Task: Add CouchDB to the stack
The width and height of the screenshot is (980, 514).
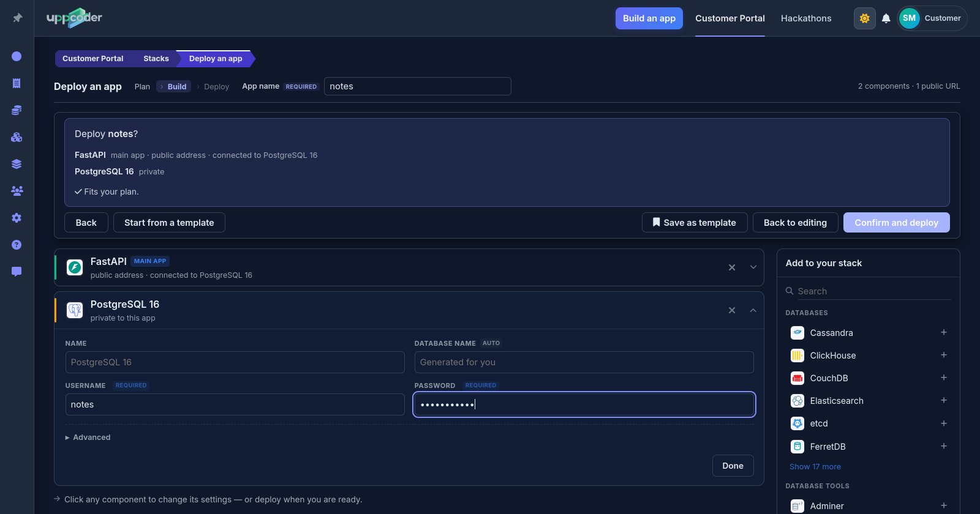Action: [944, 378]
